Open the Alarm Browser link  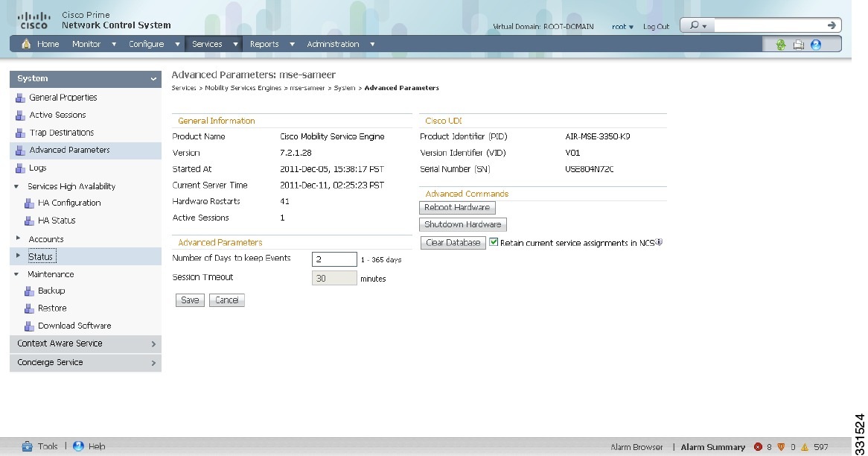(x=636, y=447)
